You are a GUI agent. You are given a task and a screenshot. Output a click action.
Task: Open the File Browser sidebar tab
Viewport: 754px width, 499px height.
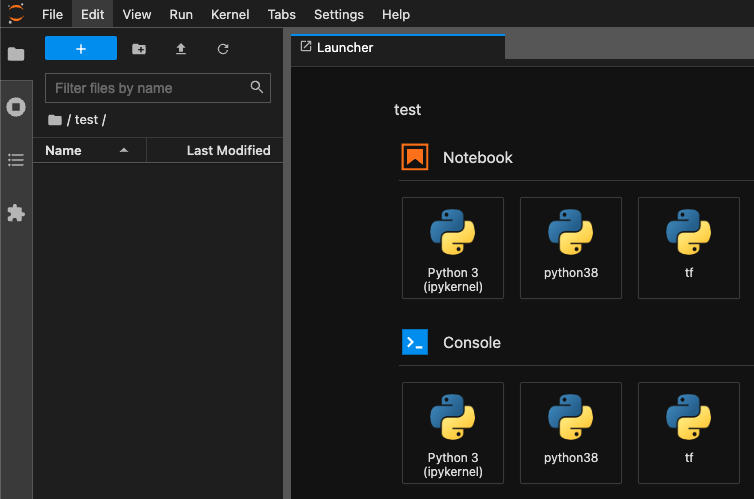[x=16, y=54]
